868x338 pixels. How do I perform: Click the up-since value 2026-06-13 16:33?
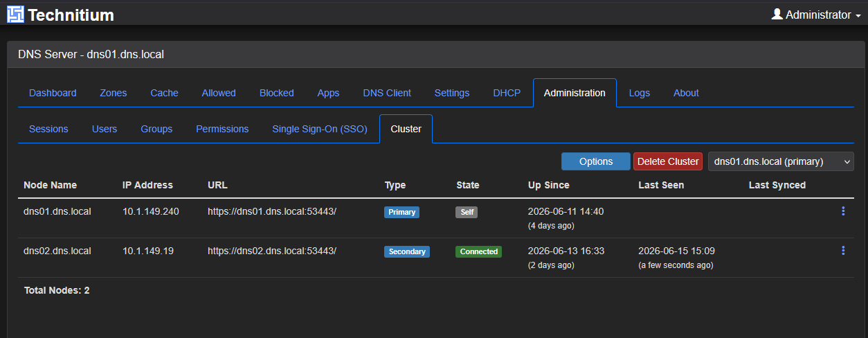pos(566,251)
